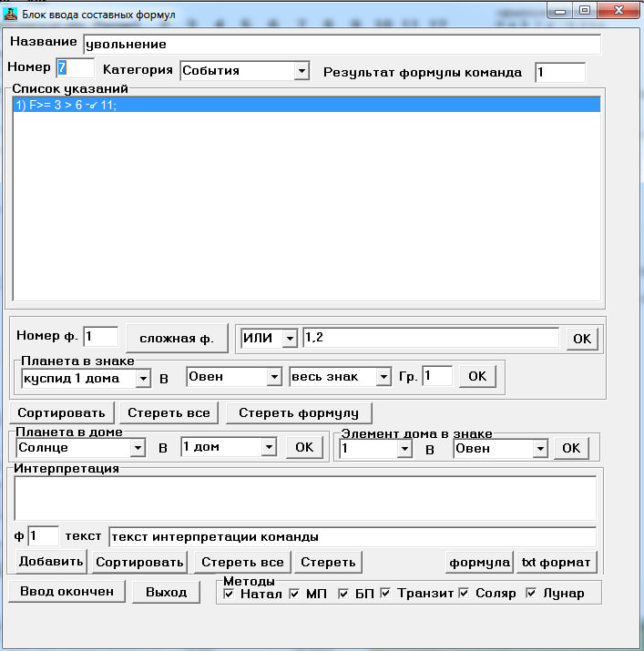644x651 pixels.
Task: Toggle the МП method checkbox
Action: (294, 594)
